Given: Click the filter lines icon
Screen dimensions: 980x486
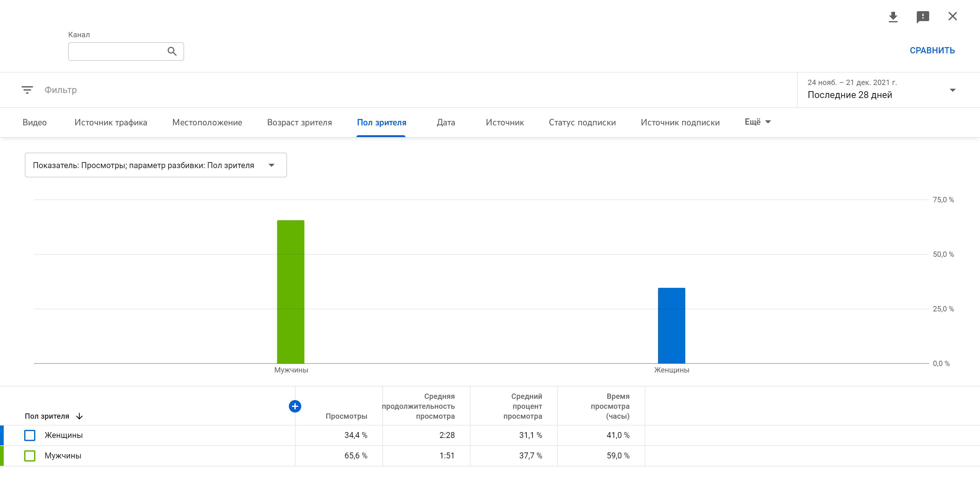Looking at the screenshot, I should point(27,90).
